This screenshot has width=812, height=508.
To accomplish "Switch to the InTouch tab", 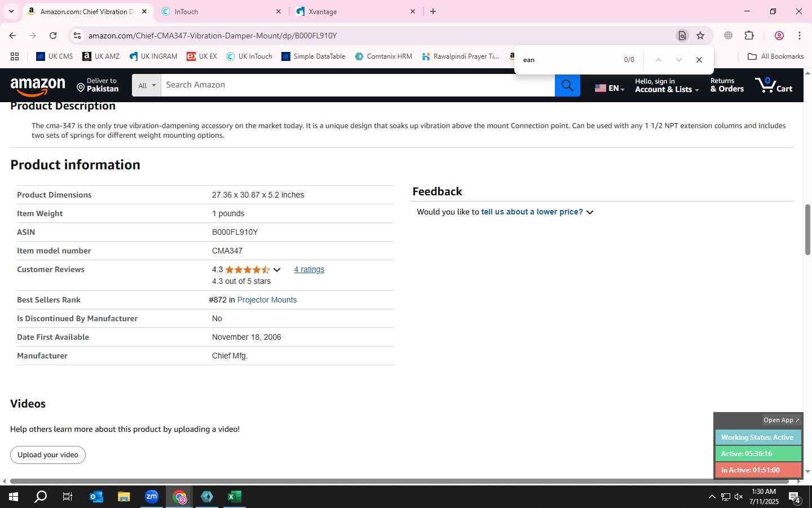I will coord(221,11).
